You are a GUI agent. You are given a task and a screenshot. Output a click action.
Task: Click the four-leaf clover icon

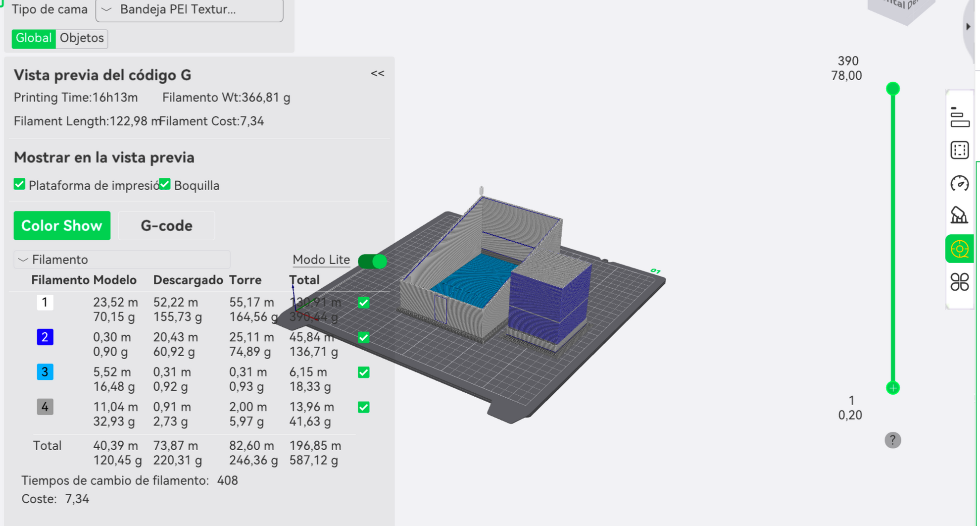[959, 282]
